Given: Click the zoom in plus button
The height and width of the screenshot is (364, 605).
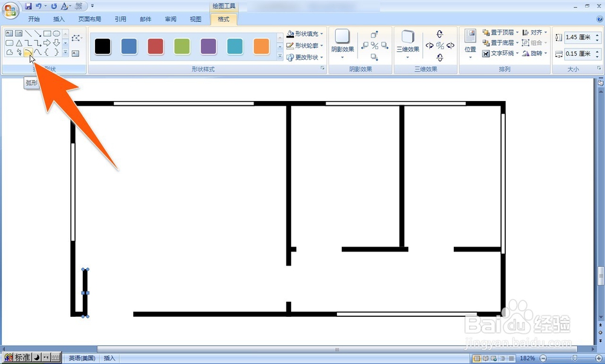Looking at the screenshot, I should pyautogui.click(x=598, y=358).
